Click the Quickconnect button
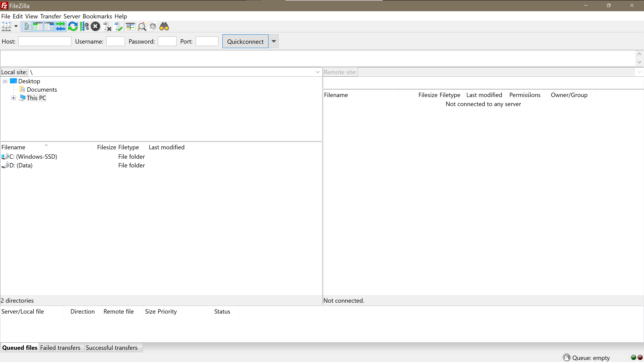Viewport: 644px width, 362px height. point(245,41)
